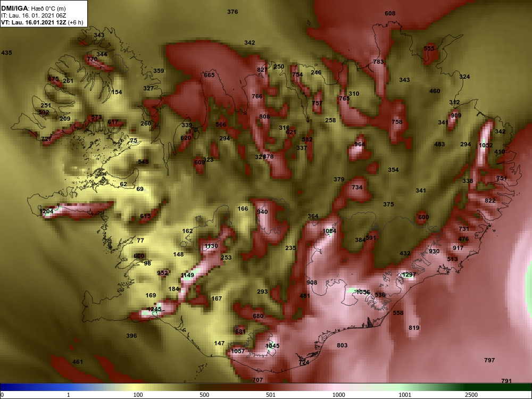Click the '500' label on the color scale
The width and height of the screenshot is (532, 399).
pyautogui.click(x=204, y=395)
